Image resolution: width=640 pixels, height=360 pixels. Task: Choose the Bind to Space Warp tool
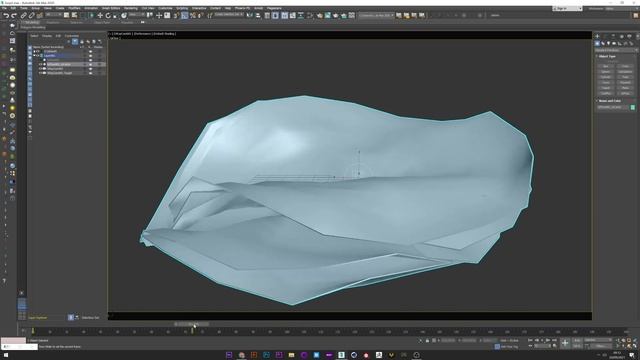(x=40, y=16)
